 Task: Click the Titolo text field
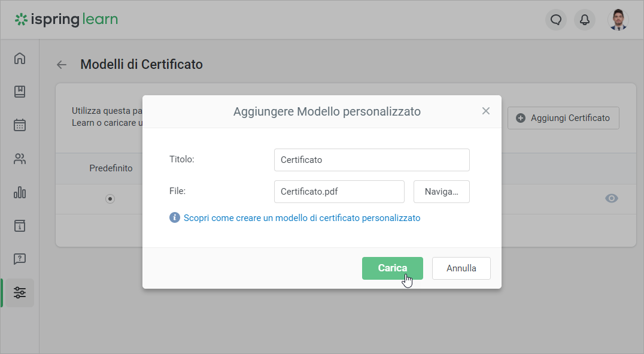[x=371, y=160]
